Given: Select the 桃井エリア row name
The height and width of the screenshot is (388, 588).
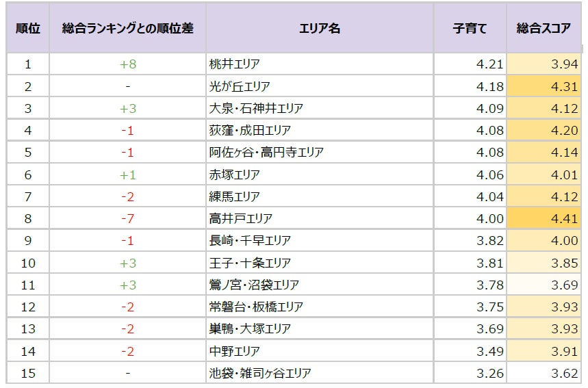Looking at the screenshot, I should [x=234, y=64].
